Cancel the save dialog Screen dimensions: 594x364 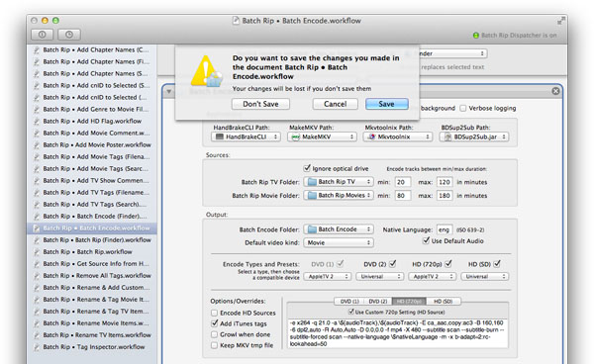tap(336, 104)
